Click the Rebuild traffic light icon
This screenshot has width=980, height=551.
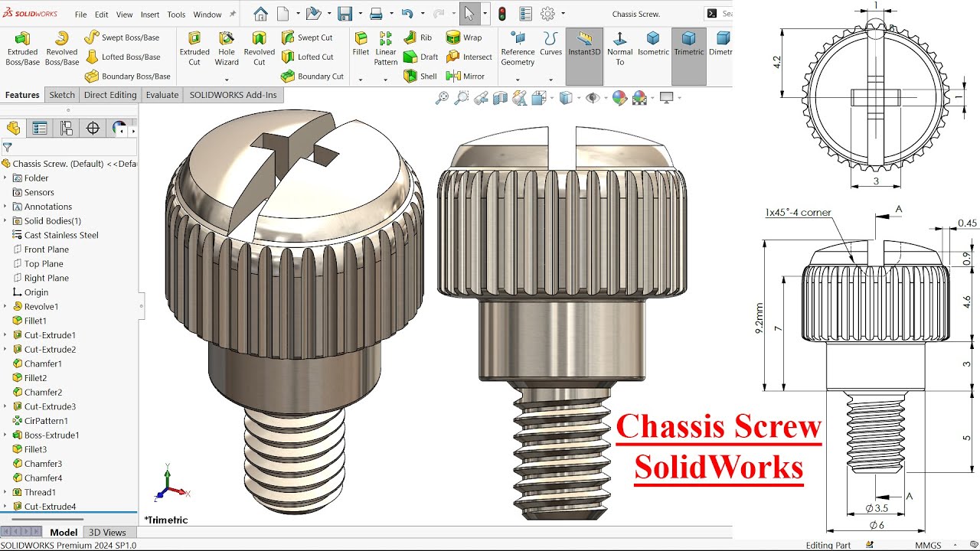coord(501,14)
